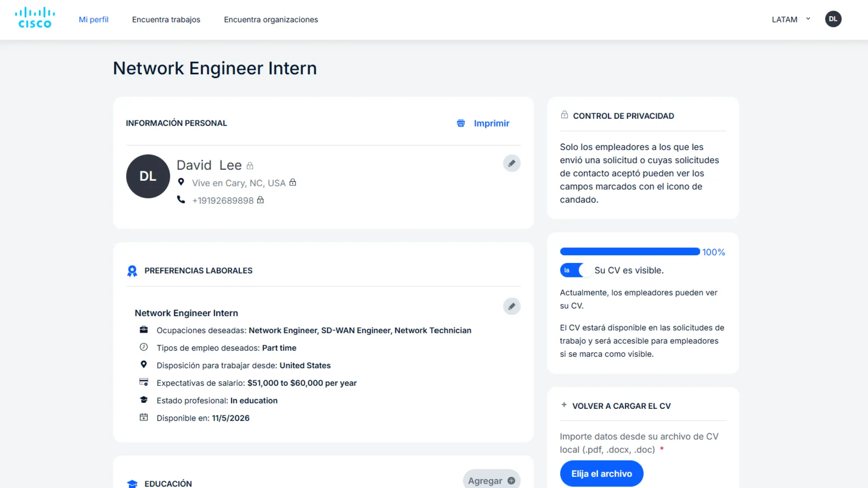
Task: Click the Cisco logo
Action: tap(35, 18)
